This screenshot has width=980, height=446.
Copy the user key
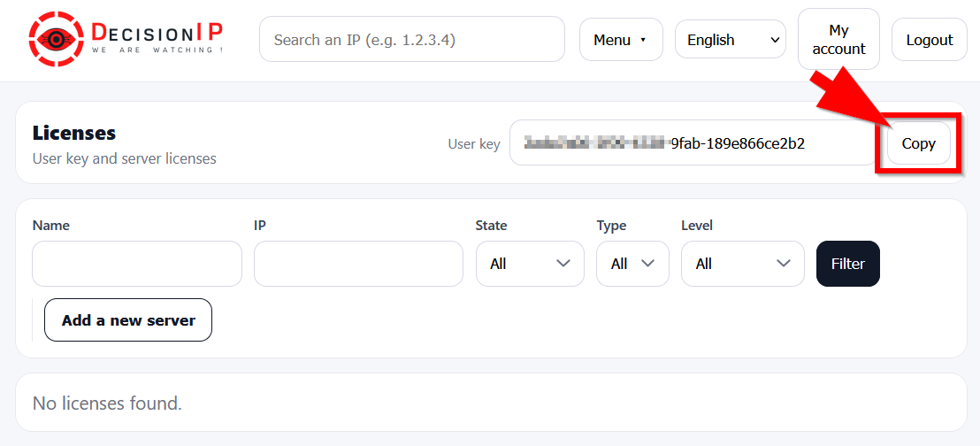click(x=918, y=143)
